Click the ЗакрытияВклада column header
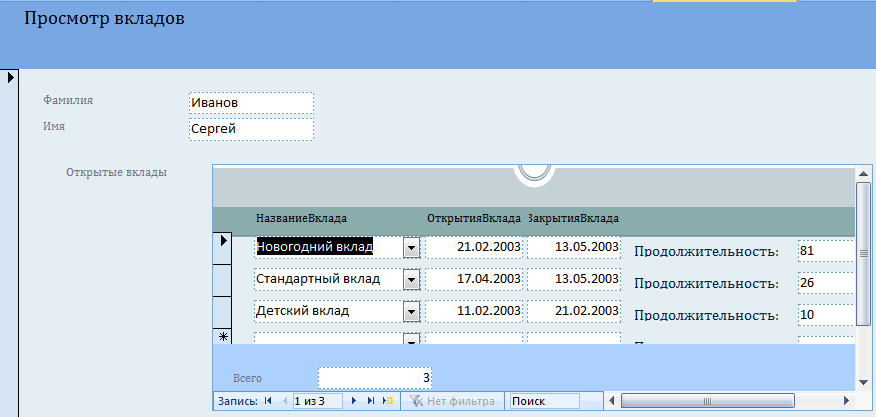 (574, 219)
